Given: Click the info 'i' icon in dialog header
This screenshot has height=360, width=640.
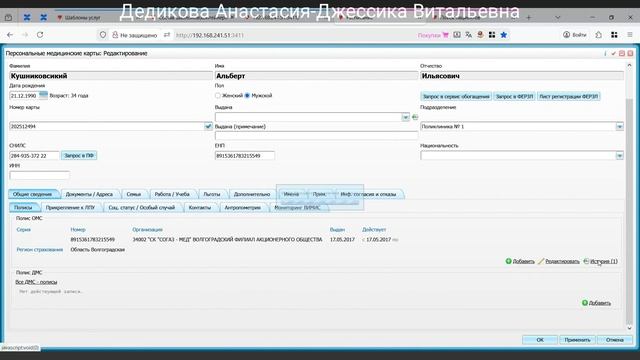Looking at the screenshot, I should [x=605, y=53].
